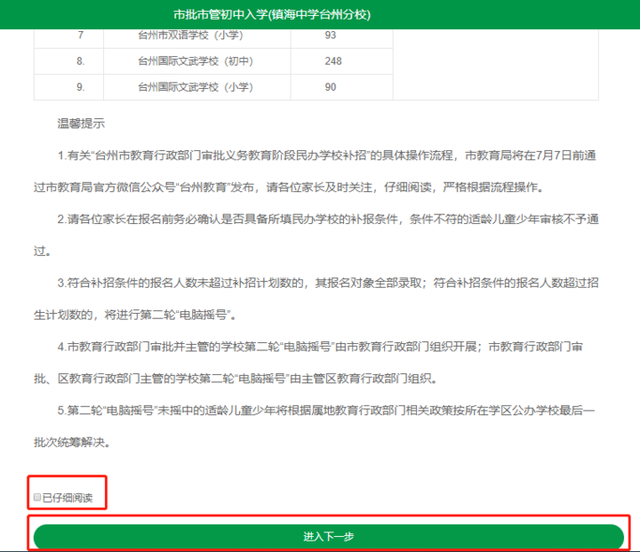Tick the 已仔细阅读 checkbox

click(x=37, y=497)
